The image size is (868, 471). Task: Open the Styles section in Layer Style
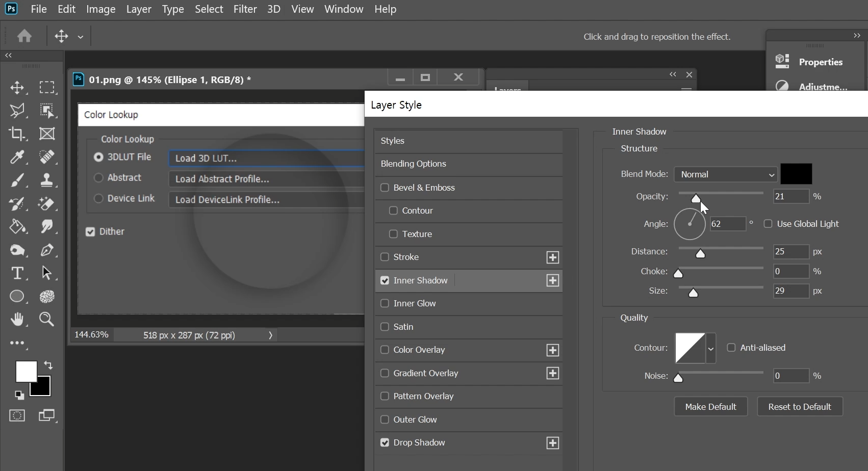click(x=469, y=141)
